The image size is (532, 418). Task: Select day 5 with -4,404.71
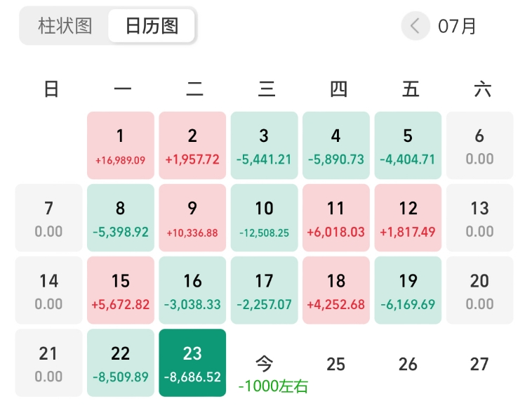pos(408,145)
